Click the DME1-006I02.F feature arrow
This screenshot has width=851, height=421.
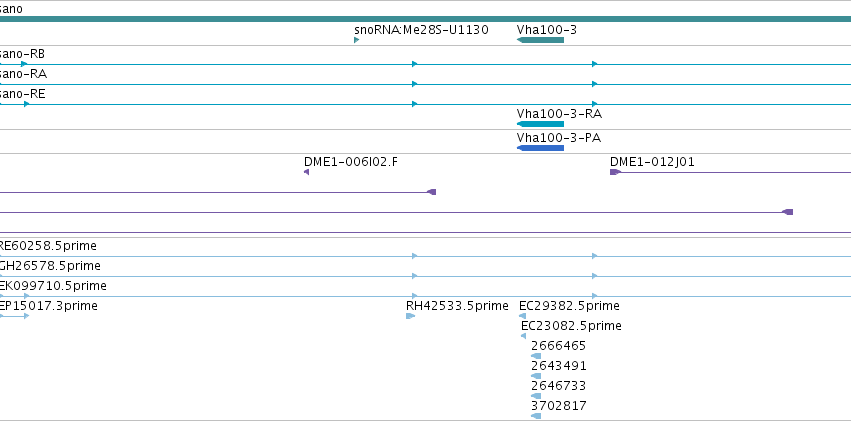pos(307,172)
